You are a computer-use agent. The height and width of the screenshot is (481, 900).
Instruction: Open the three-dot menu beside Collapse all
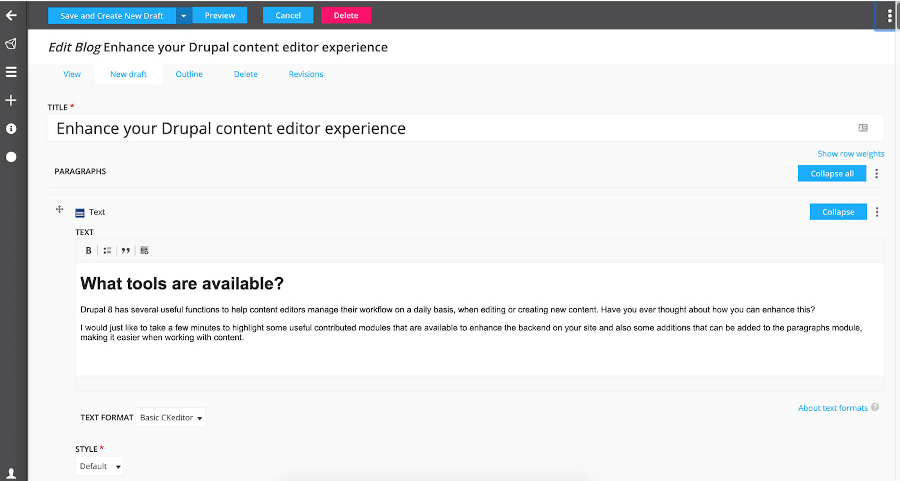click(x=877, y=174)
